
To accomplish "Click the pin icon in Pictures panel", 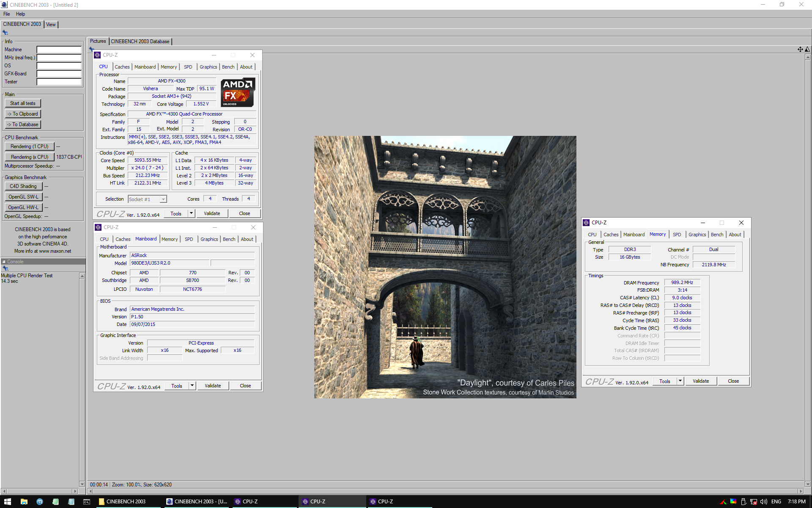I will [91, 49].
